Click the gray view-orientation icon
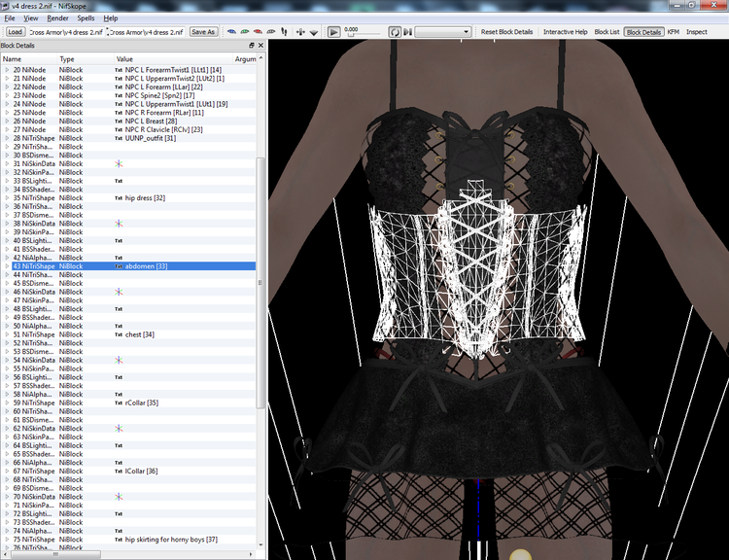 pos(270,32)
